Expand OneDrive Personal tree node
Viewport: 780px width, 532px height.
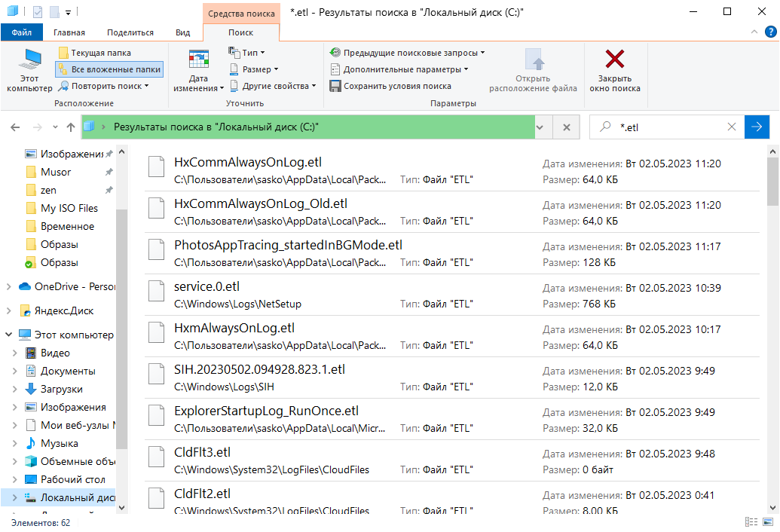(x=8, y=286)
